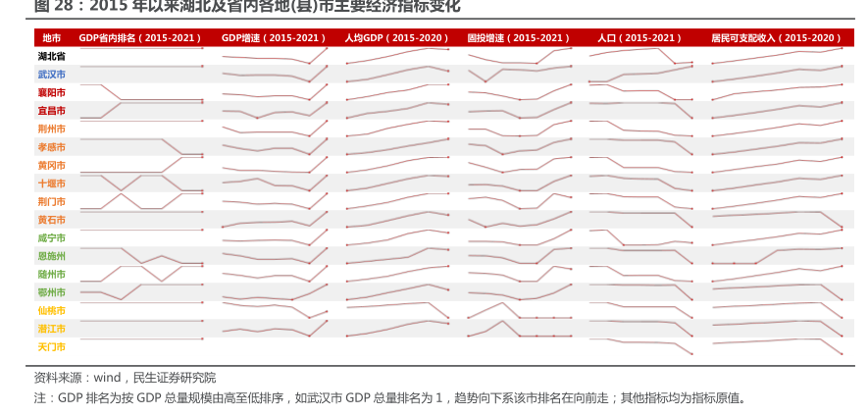Select the 固投增速 (2015-2021) column header
The width and height of the screenshot is (868, 415).
[x=519, y=37]
